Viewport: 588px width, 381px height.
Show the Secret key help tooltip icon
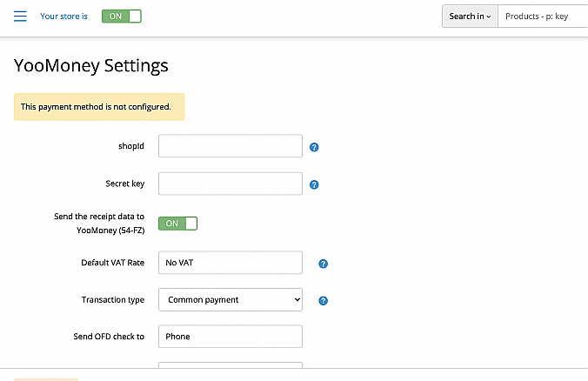(314, 184)
